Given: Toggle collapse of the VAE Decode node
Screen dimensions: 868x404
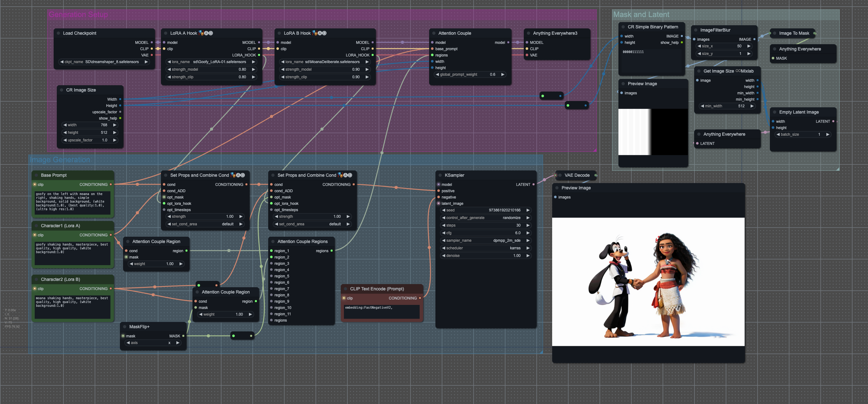Looking at the screenshot, I should pos(560,175).
